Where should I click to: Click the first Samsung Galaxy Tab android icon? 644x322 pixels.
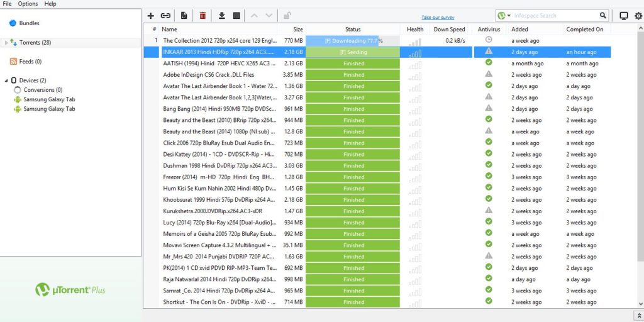[x=17, y=99]
